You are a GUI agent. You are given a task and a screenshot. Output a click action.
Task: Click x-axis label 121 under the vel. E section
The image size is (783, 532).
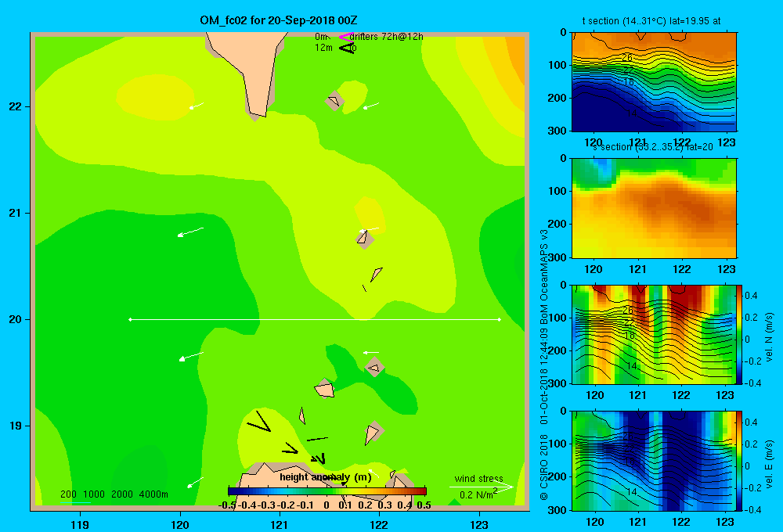coord(637,522)
